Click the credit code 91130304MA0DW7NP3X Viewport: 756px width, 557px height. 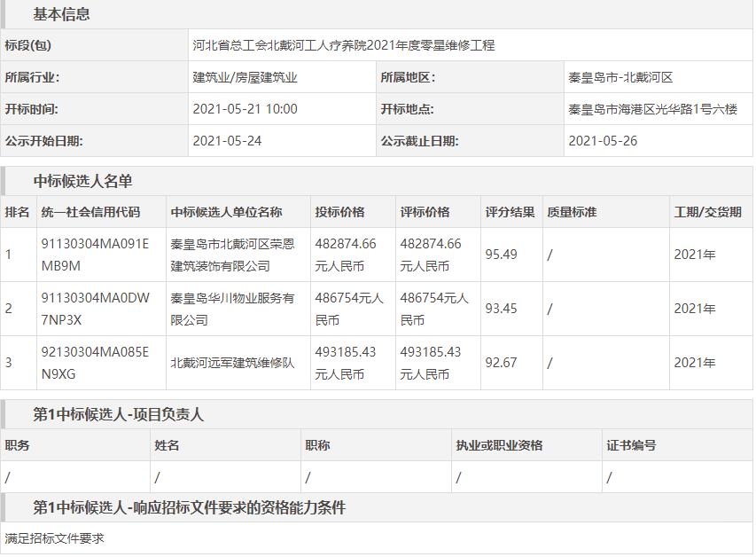click(83, 309)
